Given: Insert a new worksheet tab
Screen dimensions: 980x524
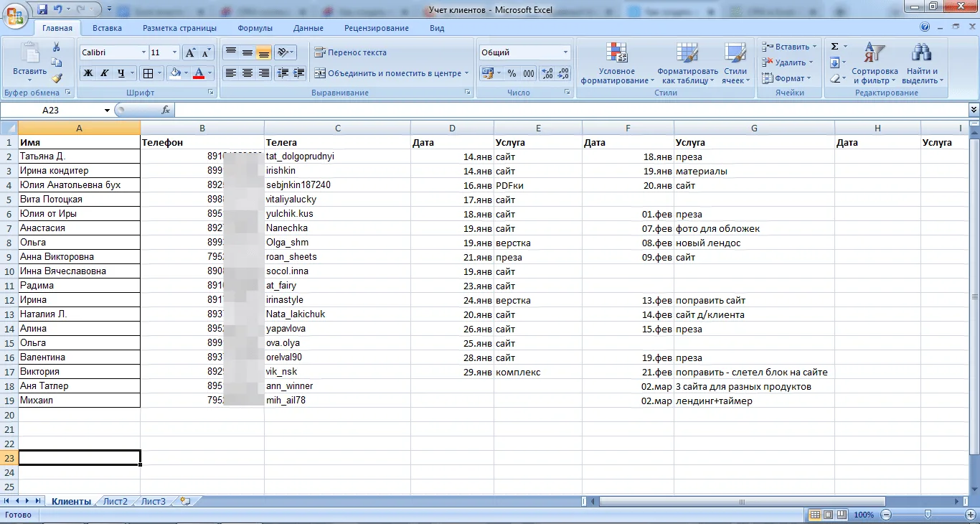Looking at the screenshot, I should point(186,502).
